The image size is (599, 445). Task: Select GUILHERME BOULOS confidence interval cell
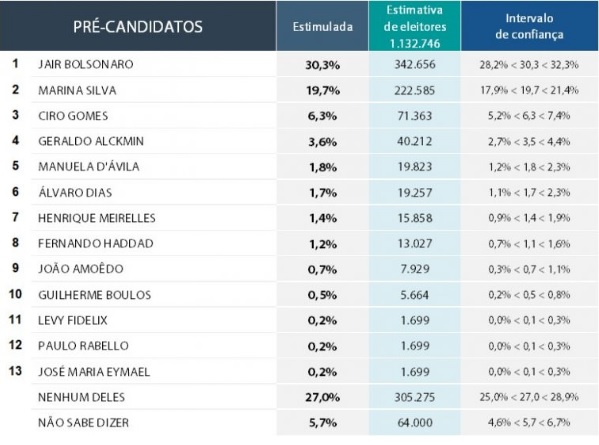tap(529, 295)
